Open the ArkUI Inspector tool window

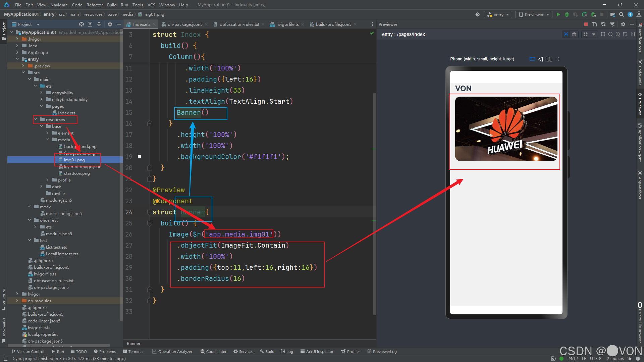(317, 352)
